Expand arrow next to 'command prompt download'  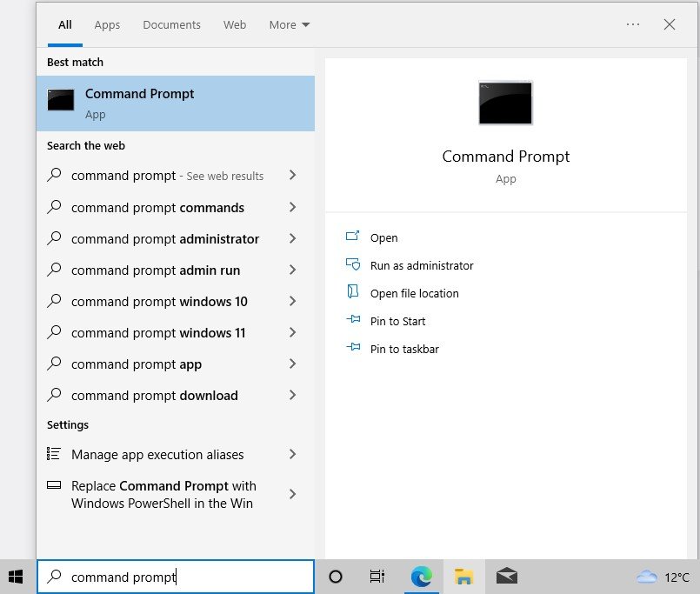click(x=292, y=395)
